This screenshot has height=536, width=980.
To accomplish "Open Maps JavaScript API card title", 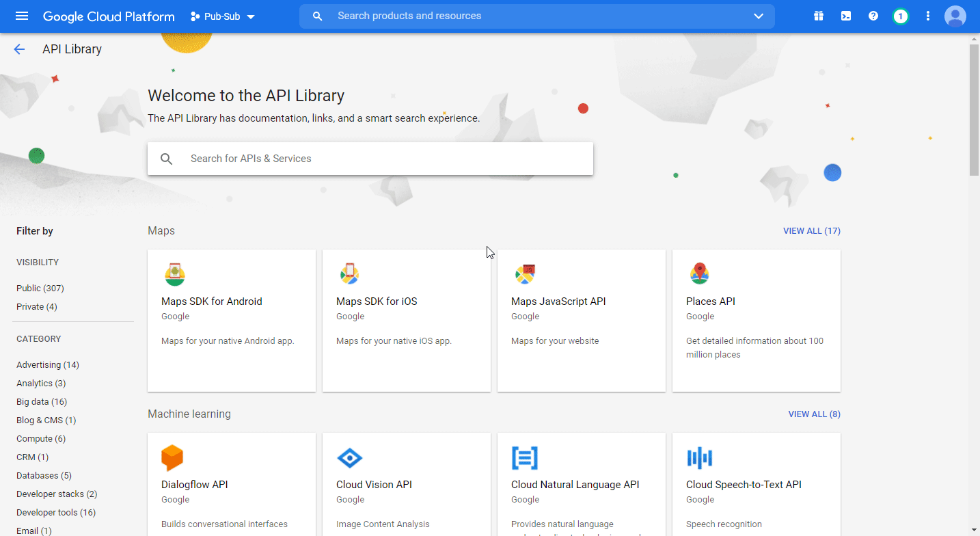I will click(558, 301).
